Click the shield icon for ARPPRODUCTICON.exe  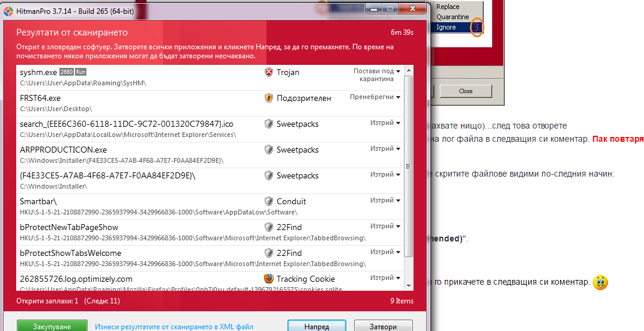pos(269,150)
